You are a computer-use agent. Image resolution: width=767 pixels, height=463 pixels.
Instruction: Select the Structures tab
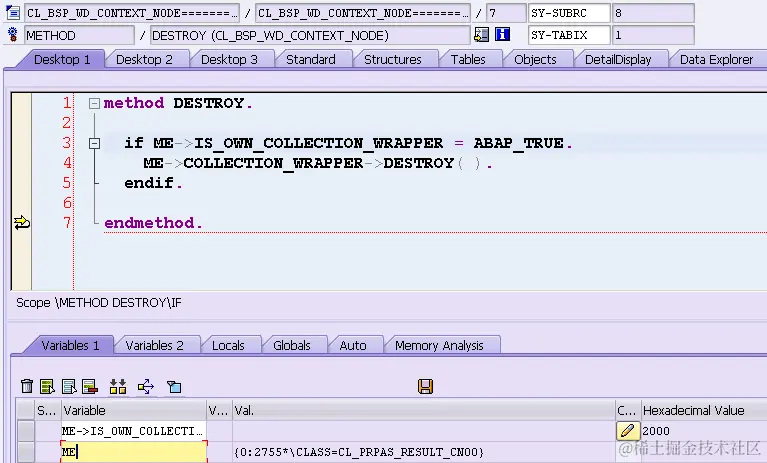pos(393,60)
